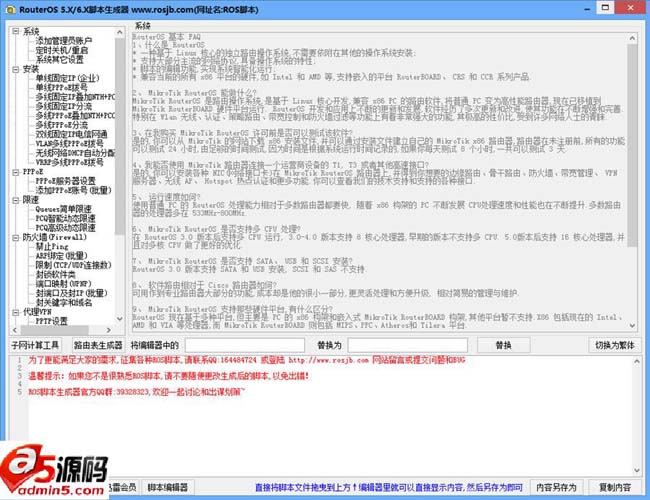The image size is (650, 500).
Task: Click the 替换 replace button
Action: coord(504,345)
